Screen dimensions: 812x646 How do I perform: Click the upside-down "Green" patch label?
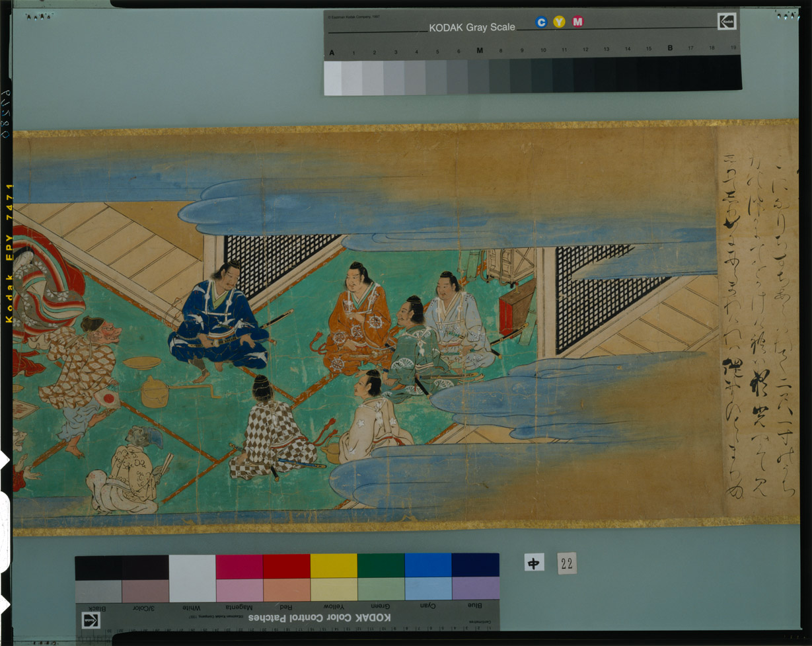(x=381, y=606)
